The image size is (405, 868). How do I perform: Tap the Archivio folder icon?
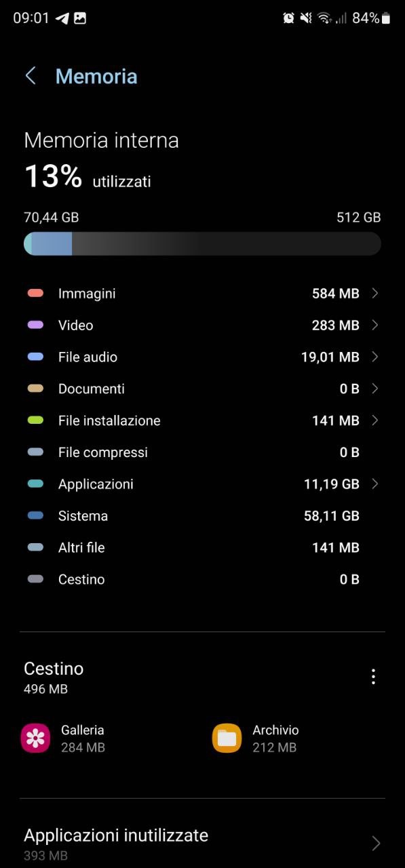tap(227, 738)
